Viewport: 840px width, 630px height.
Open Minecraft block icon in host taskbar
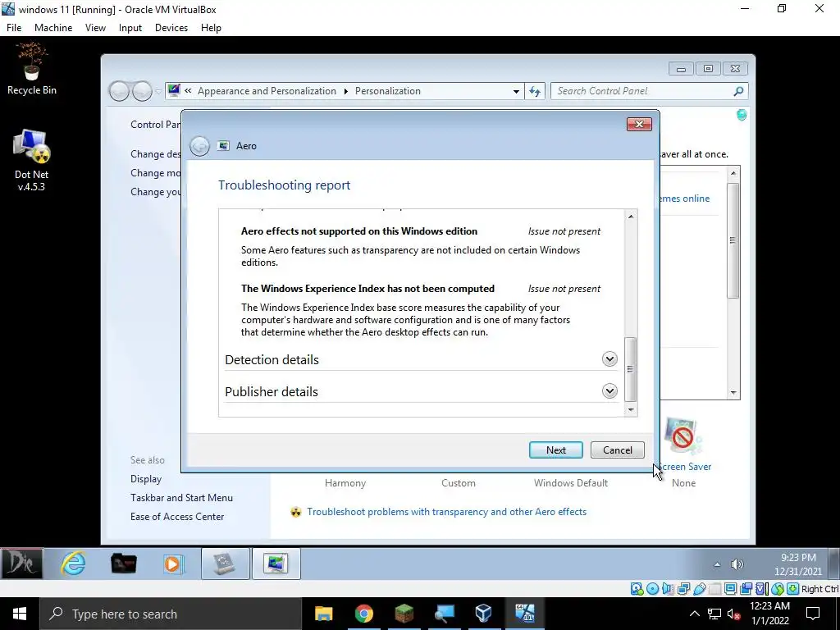(404, 614)
